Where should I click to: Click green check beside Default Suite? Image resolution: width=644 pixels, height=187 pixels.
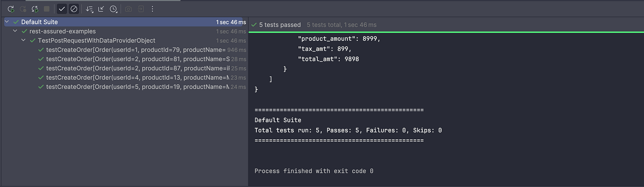[16, 22]
